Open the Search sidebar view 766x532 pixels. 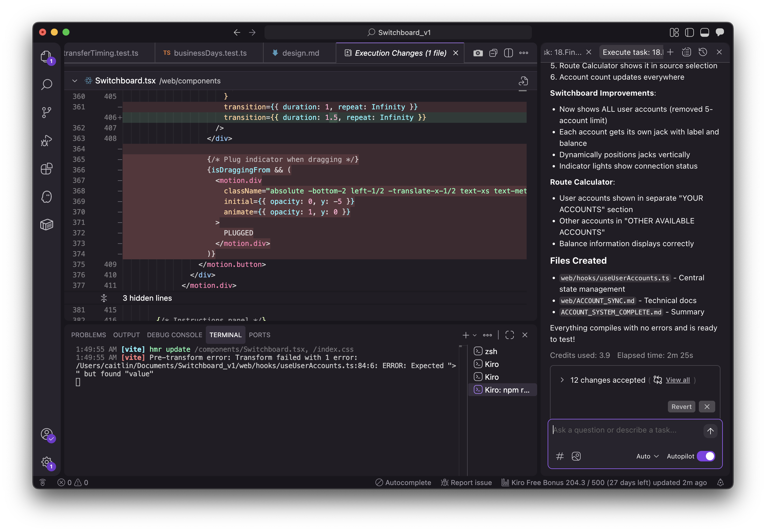pos(47,84)
